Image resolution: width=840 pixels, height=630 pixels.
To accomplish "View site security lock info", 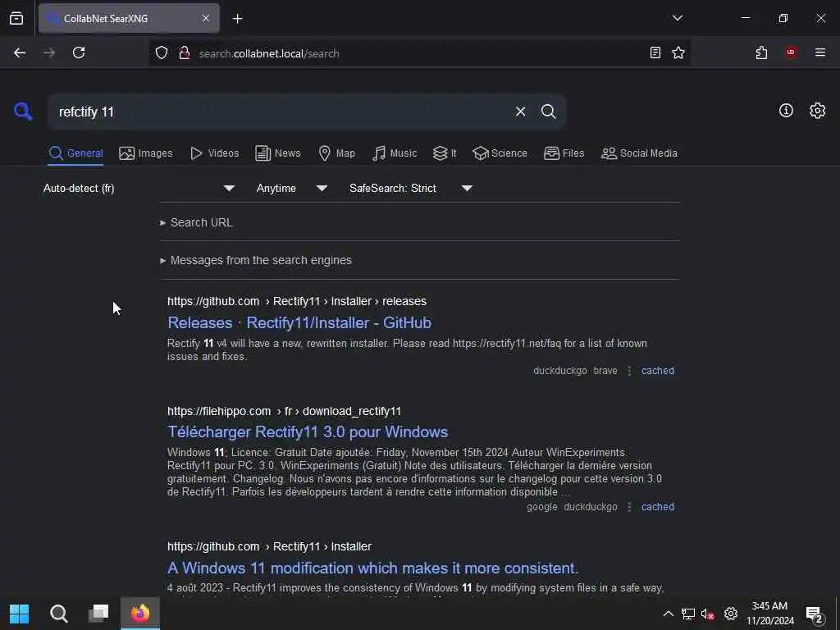I will click(x=185, y=53).
